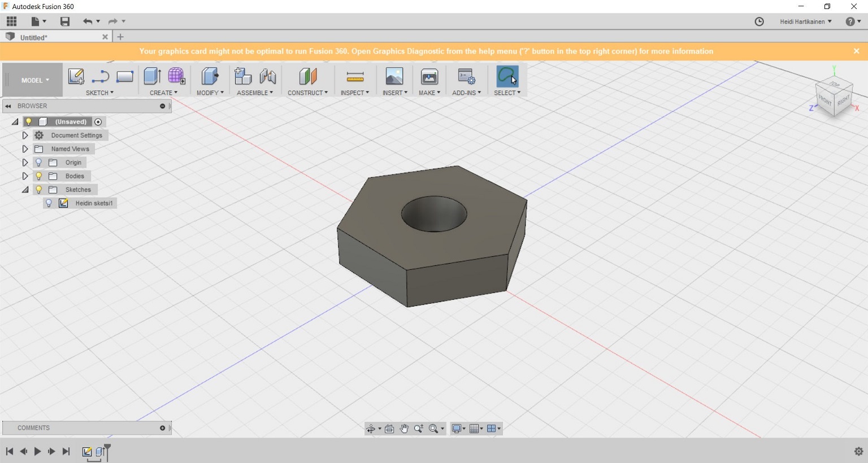This screenshot has width=868, height=463.
Task: Click the Look At icon
Action: (389, 429)
